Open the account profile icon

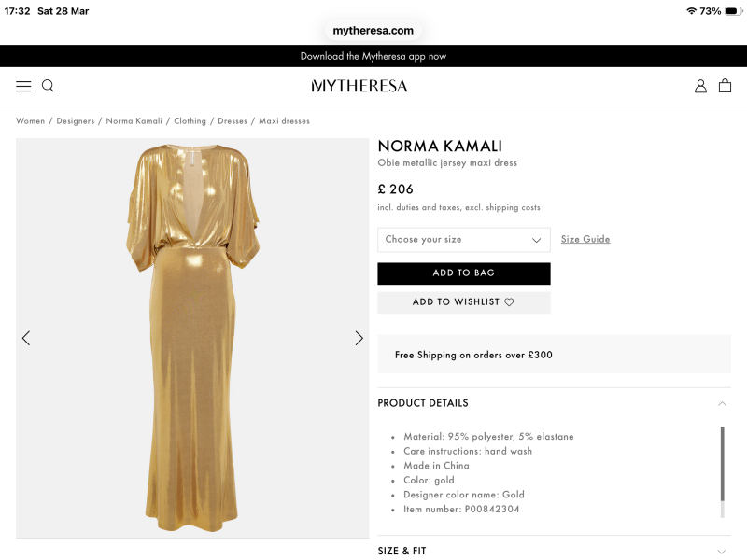pos(700,85)
